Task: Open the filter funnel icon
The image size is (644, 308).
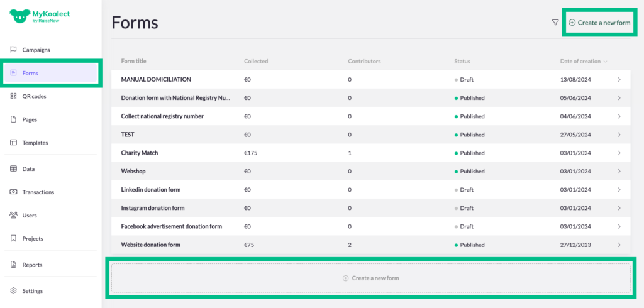Action: 555,23
